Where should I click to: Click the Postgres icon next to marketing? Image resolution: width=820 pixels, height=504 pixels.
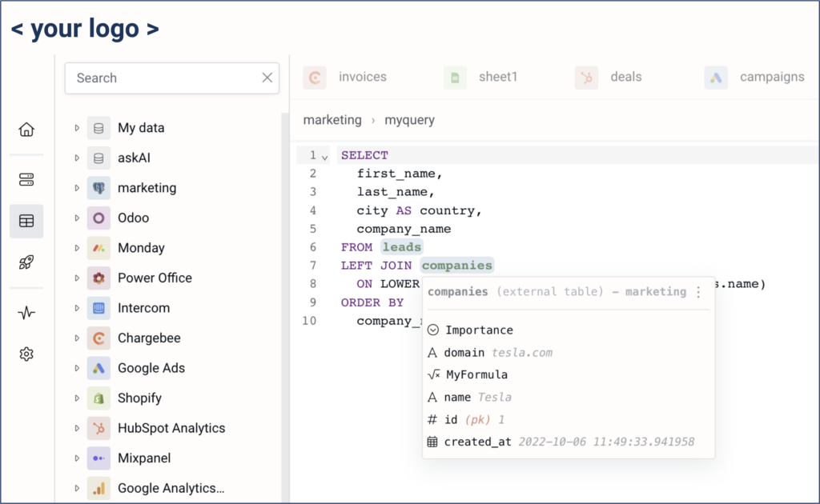tap(98, 187)
